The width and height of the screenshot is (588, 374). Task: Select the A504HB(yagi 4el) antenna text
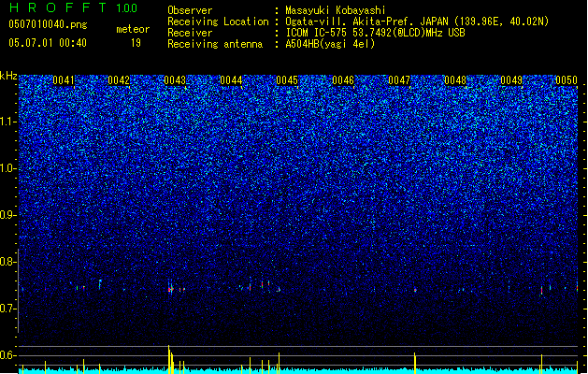pos(330,44)
